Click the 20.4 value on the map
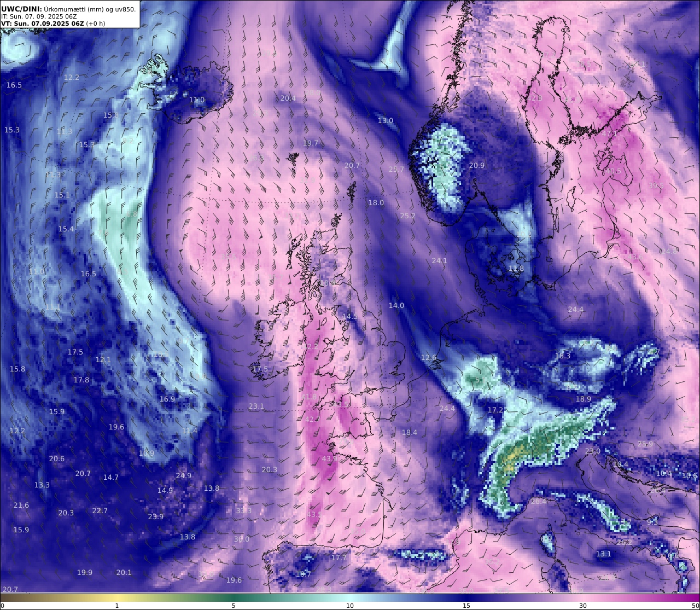The height and width of the screenshot is (610, 700). coord(288,98)
